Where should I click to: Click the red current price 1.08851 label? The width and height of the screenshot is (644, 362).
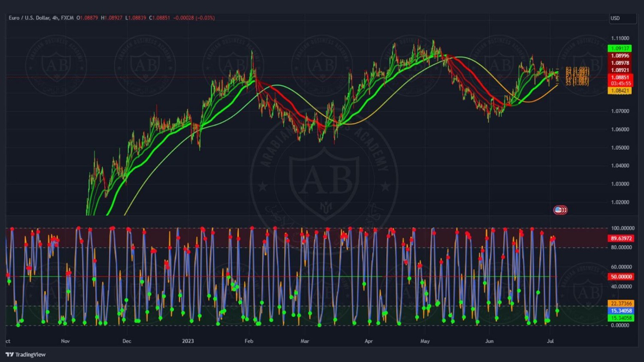[620, 78]
